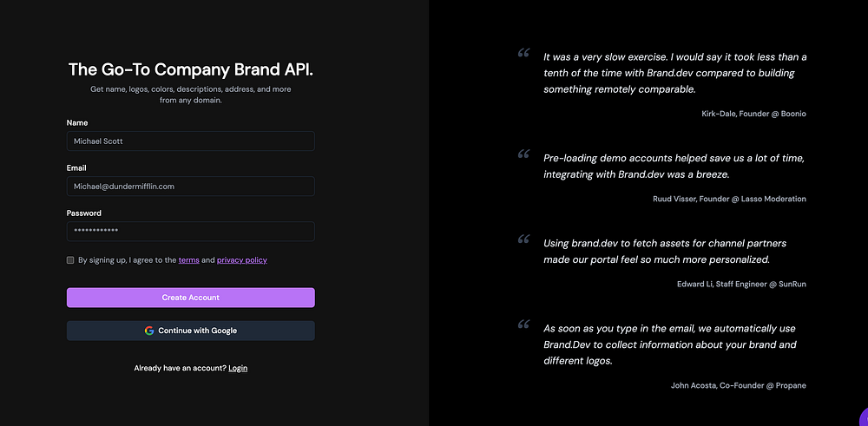Select the Password input field
This screenshot has height=426, width=868.
pos(190,231)
